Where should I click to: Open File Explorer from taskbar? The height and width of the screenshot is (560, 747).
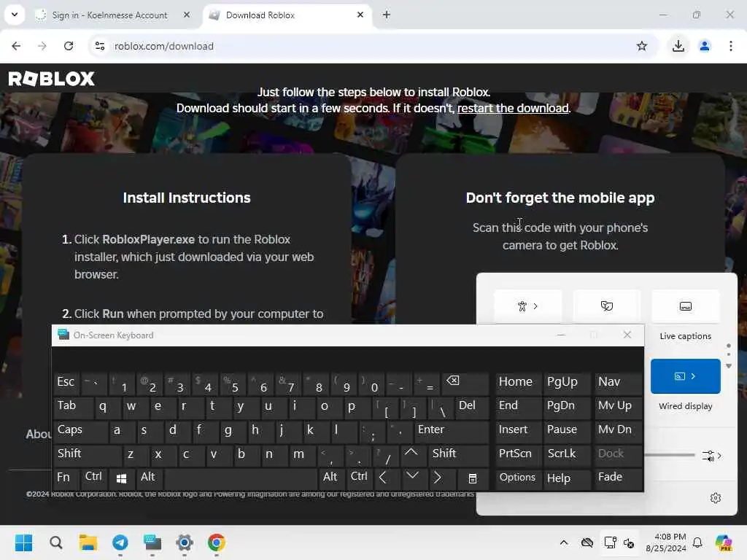[x=88, y=542]
